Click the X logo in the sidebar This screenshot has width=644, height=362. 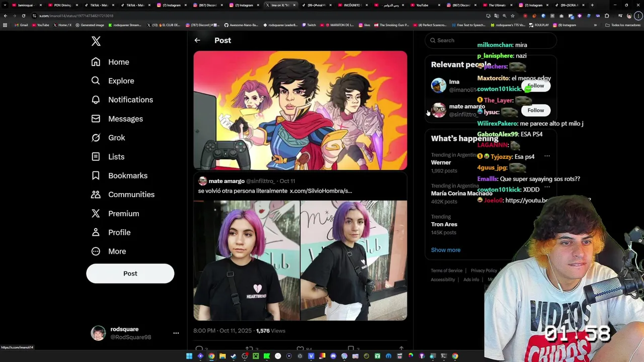coord(96,41)
